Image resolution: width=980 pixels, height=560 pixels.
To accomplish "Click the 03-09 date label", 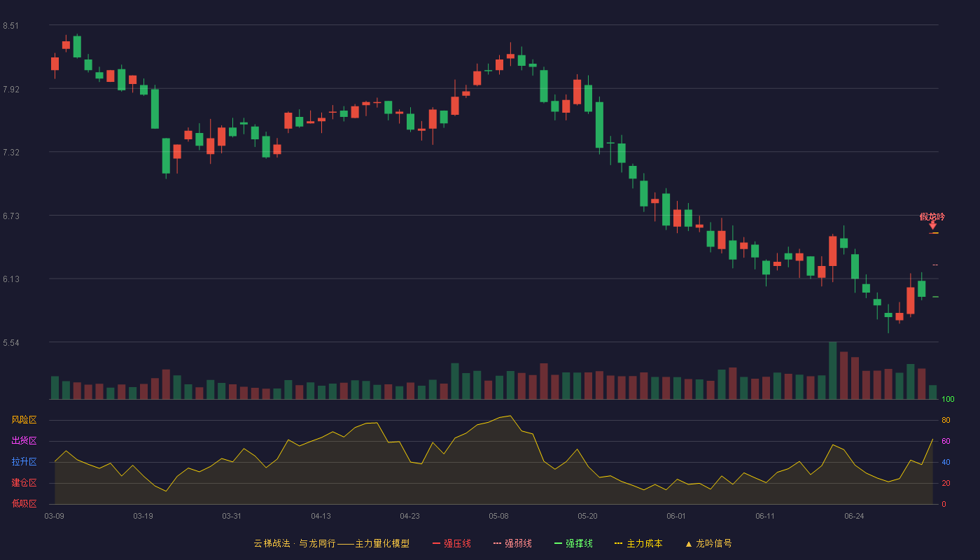I will 55,516.
